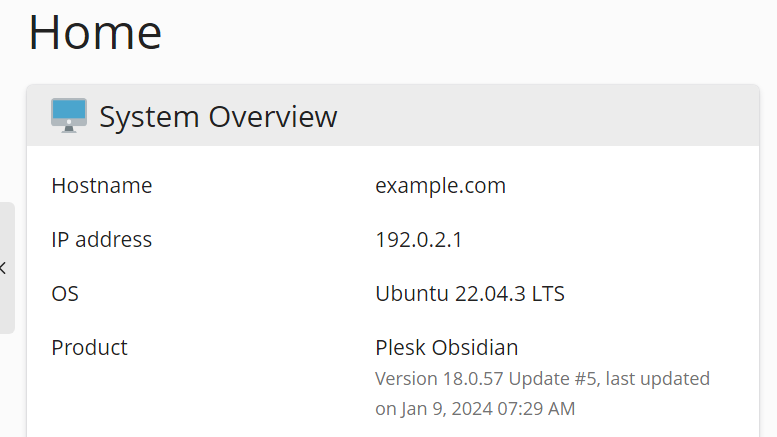Click the Product label
Screen dimensions: 777x437
tap(89, 348)
